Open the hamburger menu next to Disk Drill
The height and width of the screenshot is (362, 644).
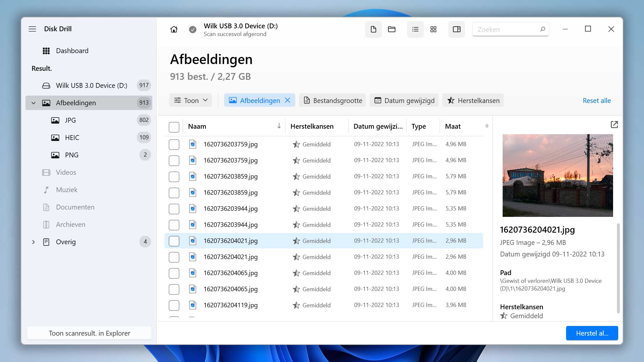(x=32, y=29)
